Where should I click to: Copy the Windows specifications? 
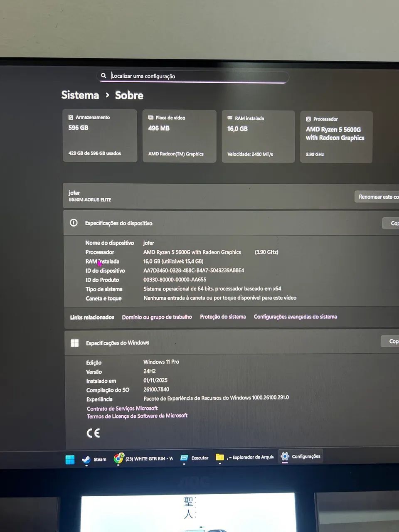(391, 341)
